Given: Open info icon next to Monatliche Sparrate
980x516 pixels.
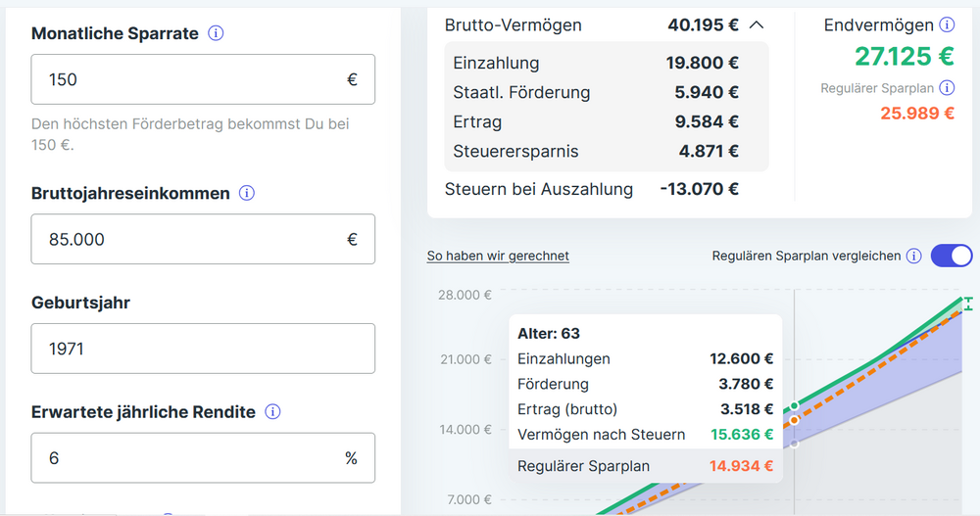Looking at the screenshot, I should 216,33.
